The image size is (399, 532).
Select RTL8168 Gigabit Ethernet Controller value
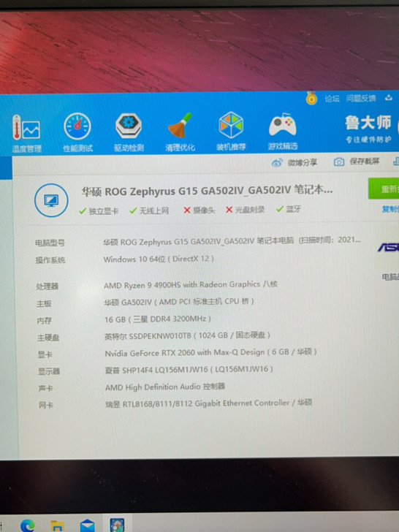coord(209,403)
